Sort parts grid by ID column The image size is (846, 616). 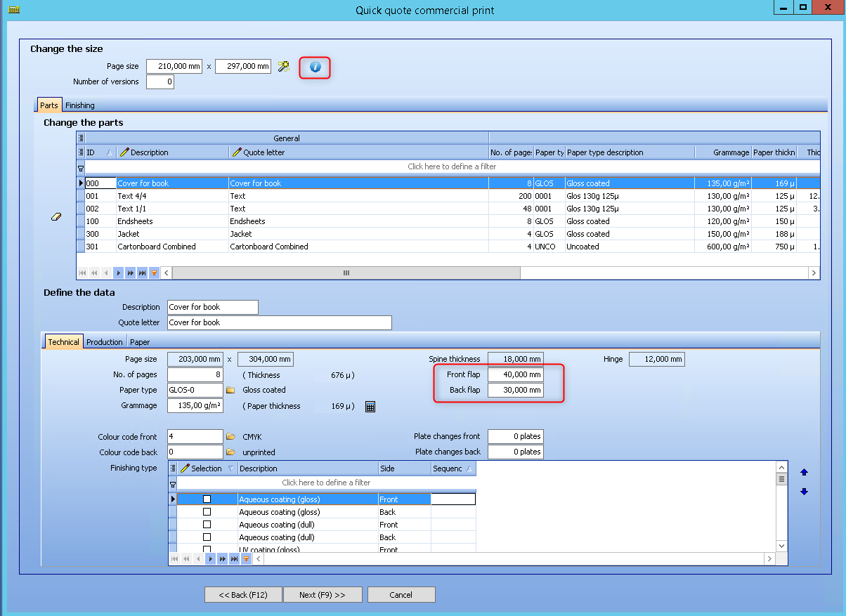(x=99, y=152)
